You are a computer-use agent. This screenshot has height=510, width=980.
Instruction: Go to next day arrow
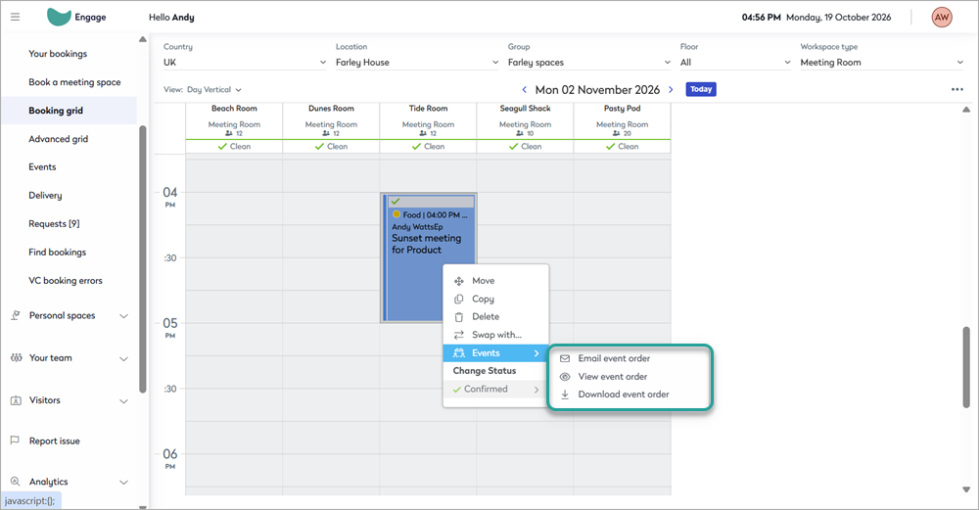tap(671, 89)
